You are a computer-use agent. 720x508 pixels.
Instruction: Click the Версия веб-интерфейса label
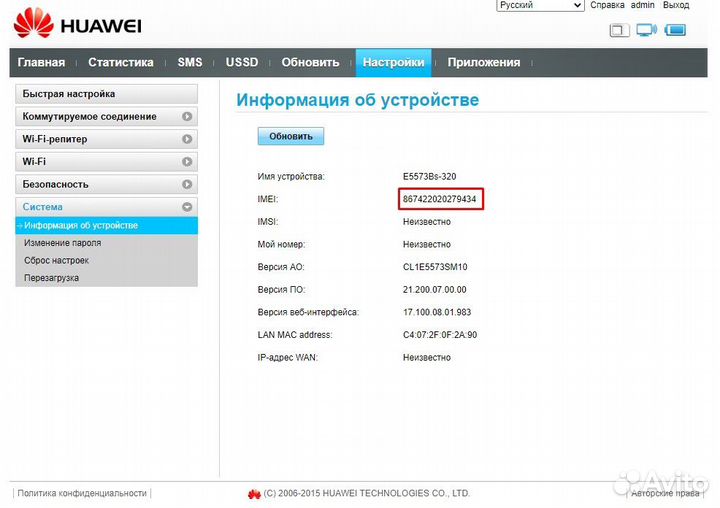(x=308, y=312)
